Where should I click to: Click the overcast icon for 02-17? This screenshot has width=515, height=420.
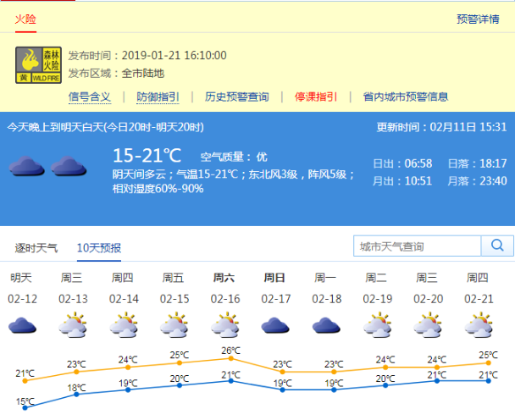276,326
